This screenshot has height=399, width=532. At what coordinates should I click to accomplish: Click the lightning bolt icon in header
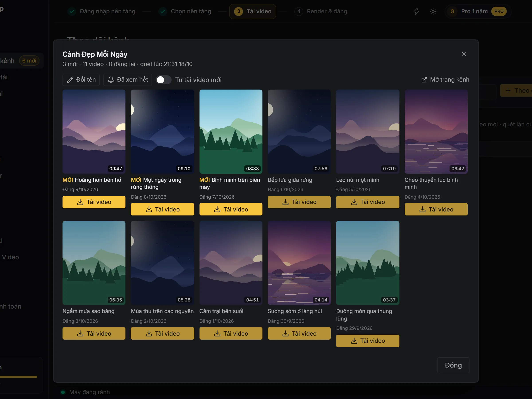(416, 11)
